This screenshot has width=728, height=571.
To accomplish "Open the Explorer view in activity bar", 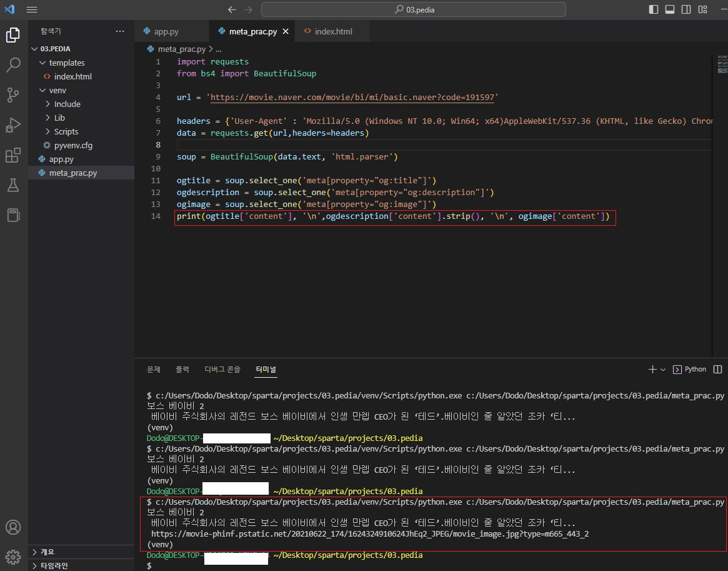I will pos(13,35).
